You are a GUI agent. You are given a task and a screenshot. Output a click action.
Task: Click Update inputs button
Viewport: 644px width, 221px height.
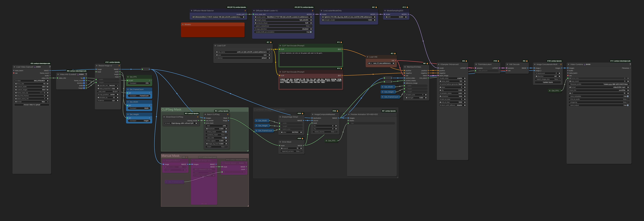[548, 82]
